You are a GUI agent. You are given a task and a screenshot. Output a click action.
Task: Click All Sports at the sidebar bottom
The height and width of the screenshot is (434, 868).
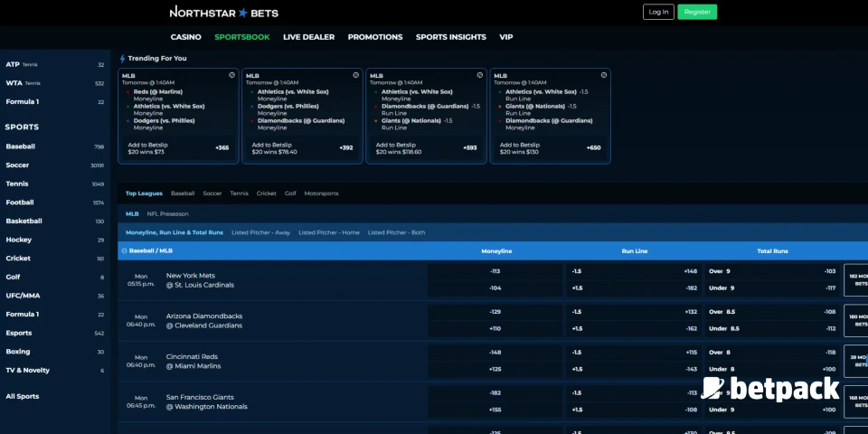(x=23, y=396)
